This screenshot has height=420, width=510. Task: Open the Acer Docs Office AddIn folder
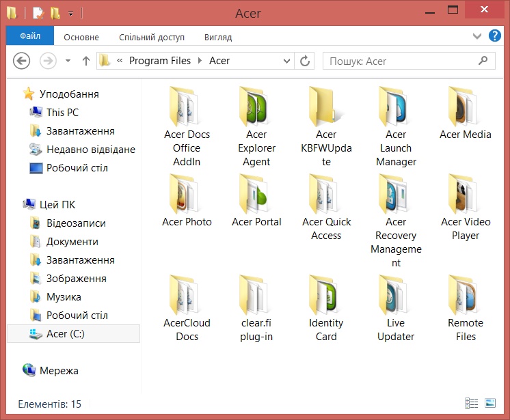187,126
